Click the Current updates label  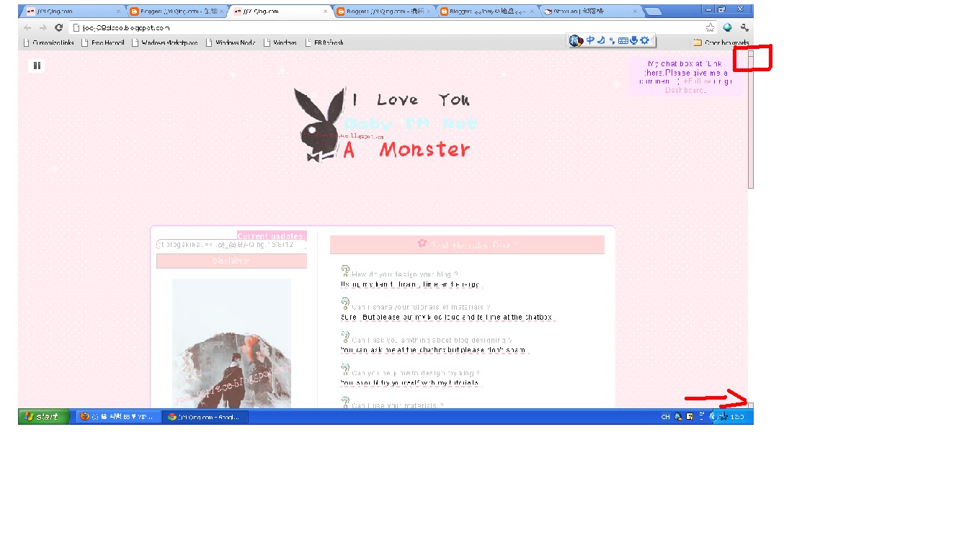[x=272, y=235]
